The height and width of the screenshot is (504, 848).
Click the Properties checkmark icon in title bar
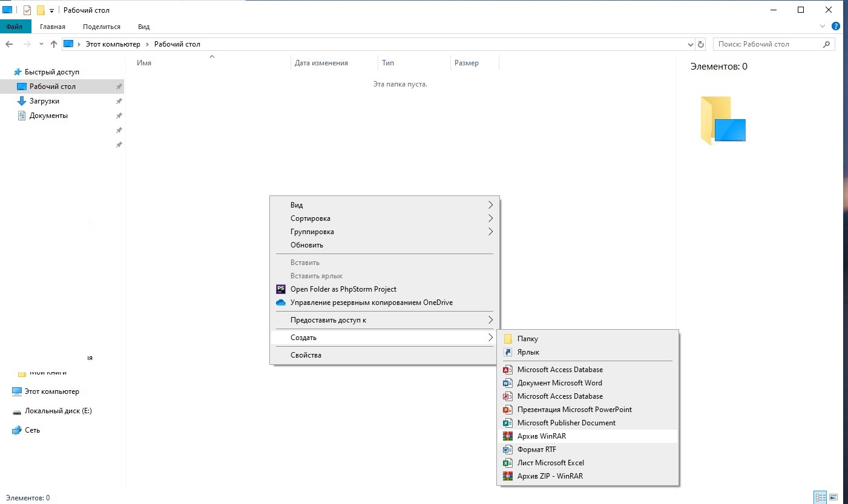pyautogui.click(x=27, y=10)
